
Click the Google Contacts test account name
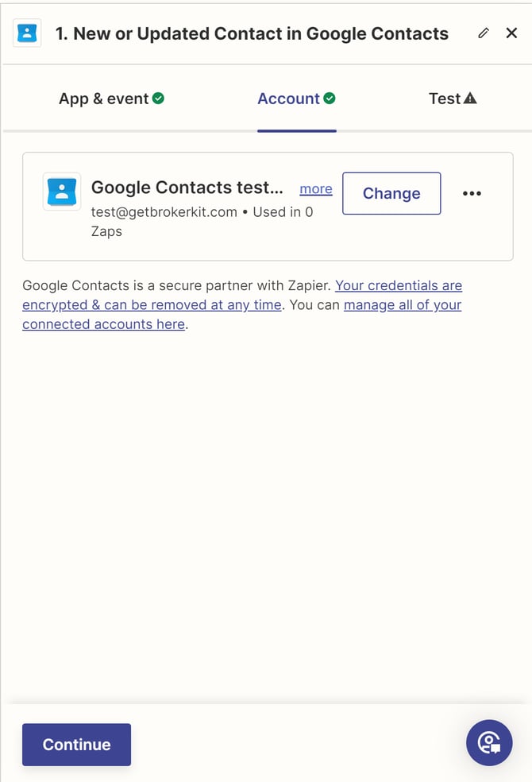click(187, 188)
